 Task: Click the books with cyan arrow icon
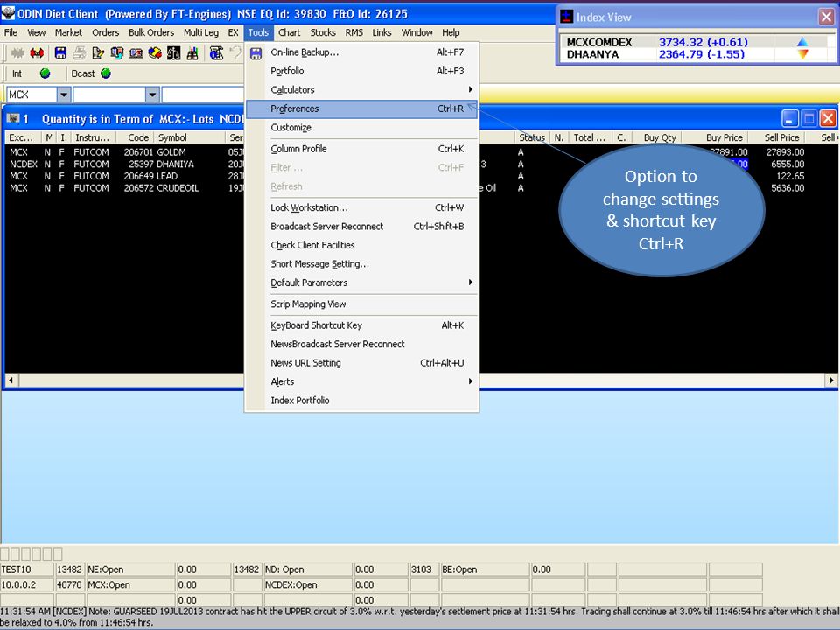pos(116,53)
